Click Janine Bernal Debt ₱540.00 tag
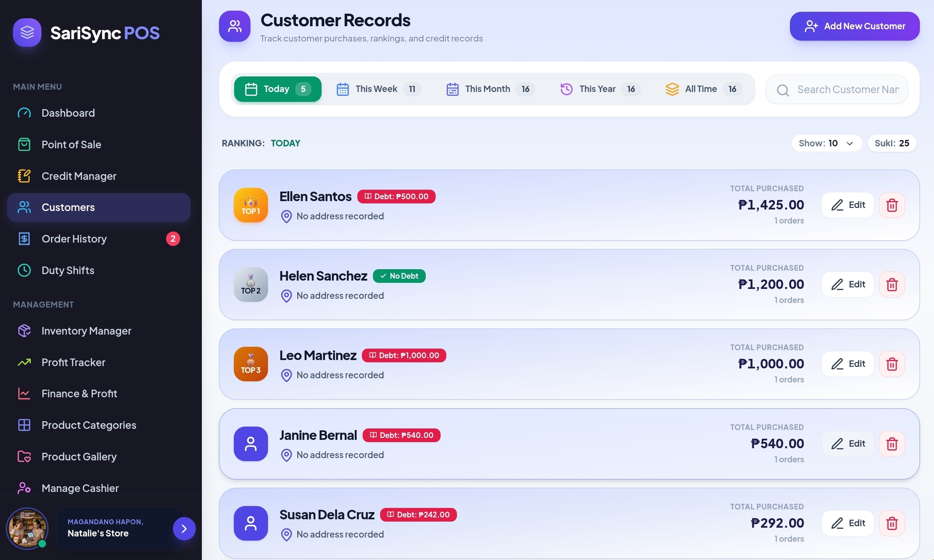 (x=401, y=435)
